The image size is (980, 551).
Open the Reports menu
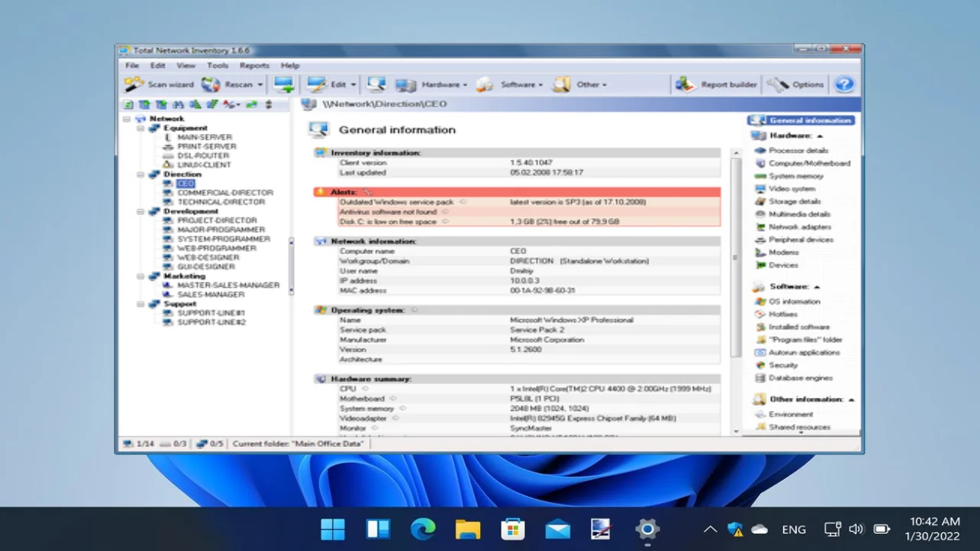pos(255,66)
